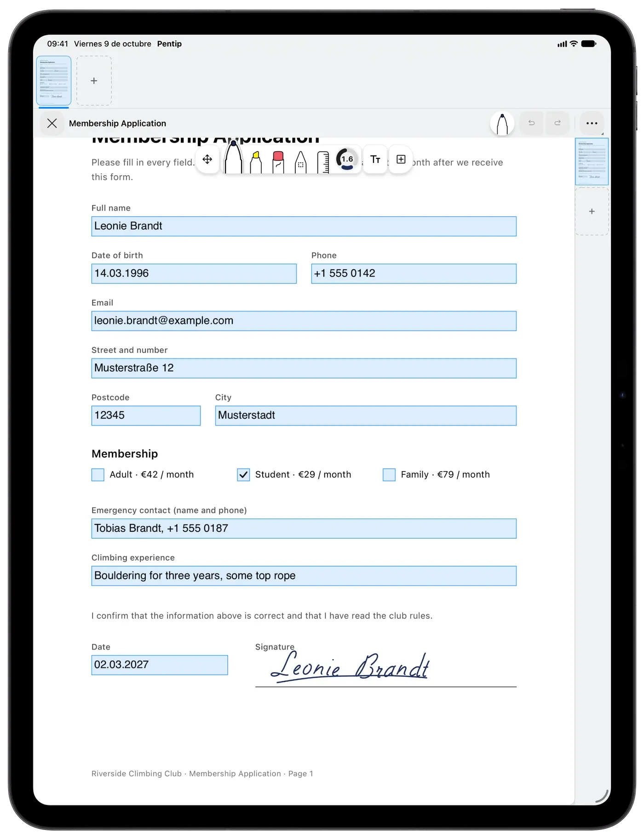Select the Membership Application document tab thumbnail
644x840 pixels.
click(x=54, y=81)
